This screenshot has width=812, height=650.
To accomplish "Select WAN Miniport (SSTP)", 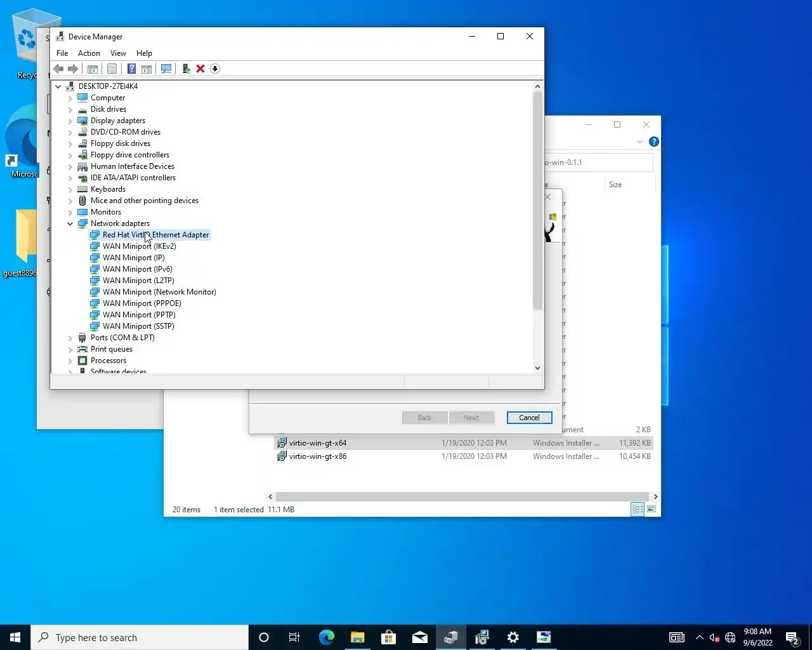I will point(138,326).
